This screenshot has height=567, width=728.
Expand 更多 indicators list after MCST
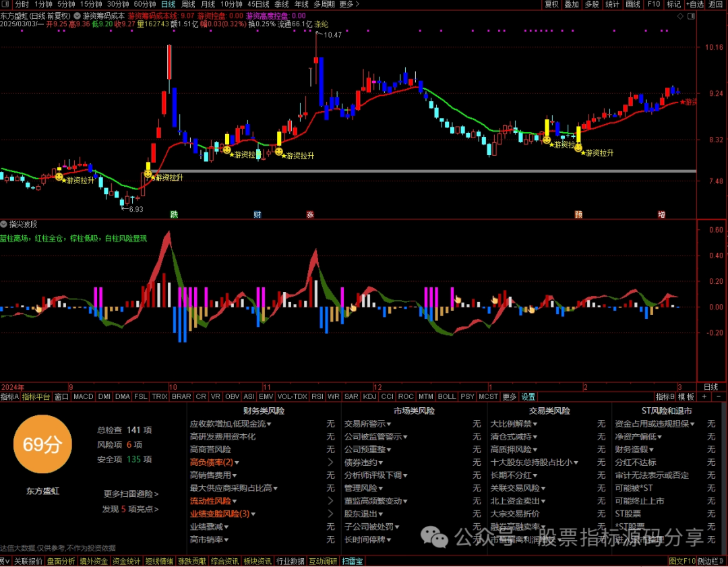click(509, 396)
